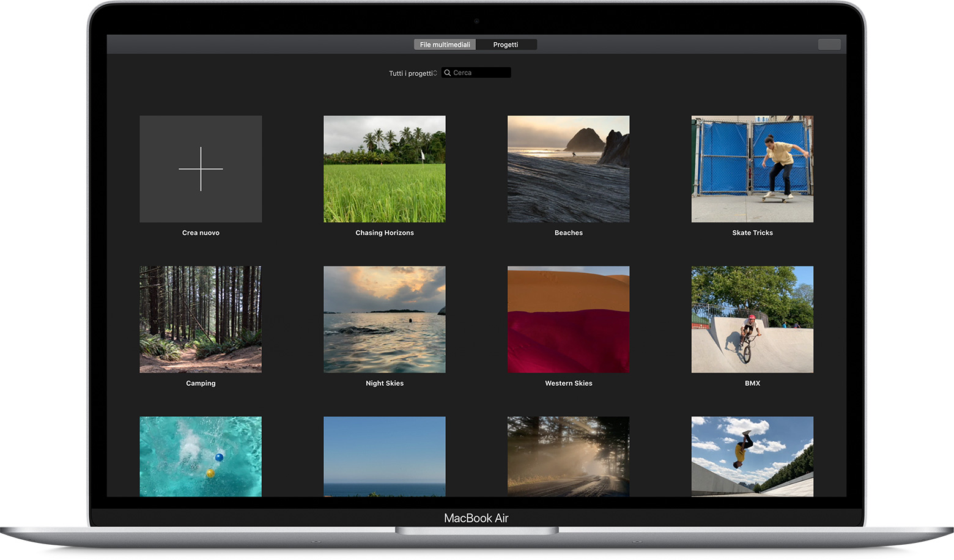This screenshot has height=560, width=954.
Task: Open the Camping forest project thumbnail
Action: pos(201,319)
